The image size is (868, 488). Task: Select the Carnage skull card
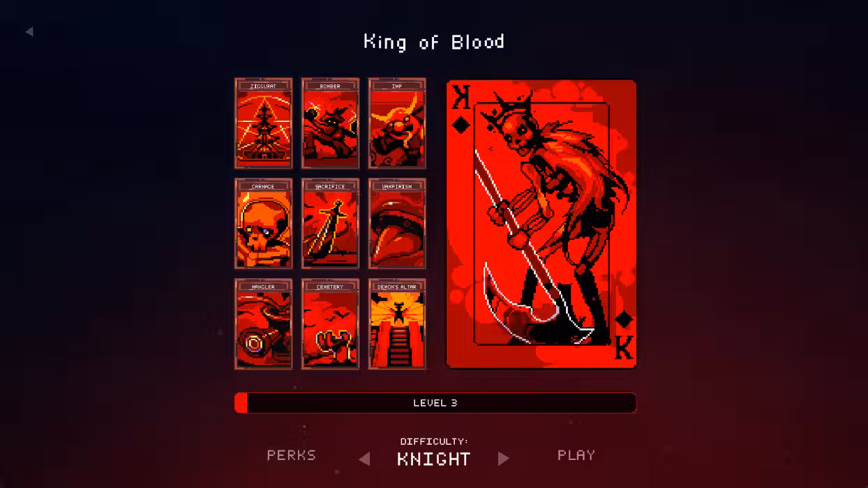click(263, 224)
